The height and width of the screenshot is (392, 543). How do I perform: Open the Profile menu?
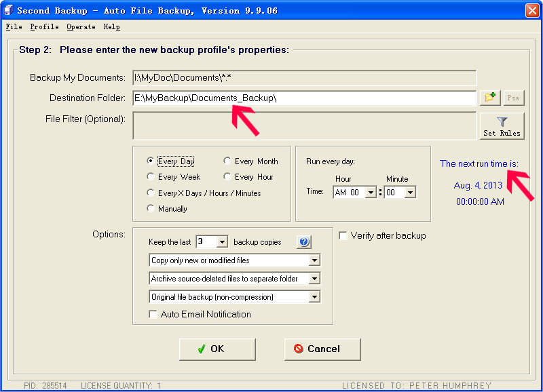44,26
